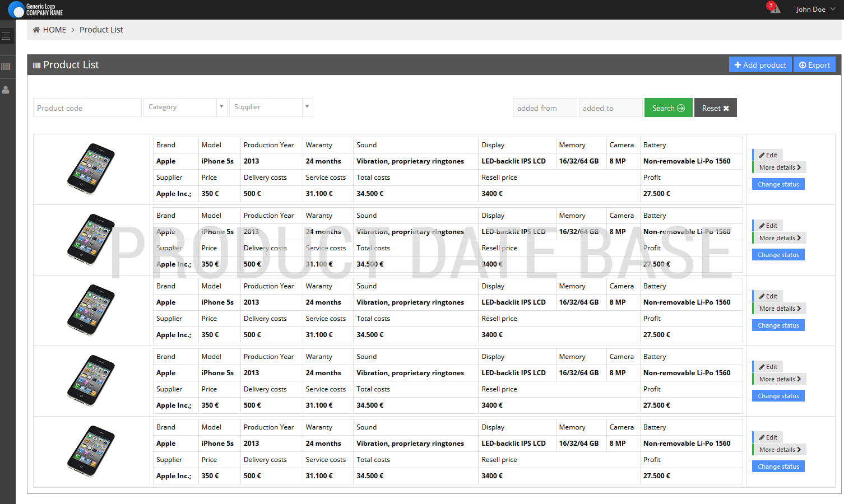Click the Product List breadcrumb
Image resolution: width=844 pixels, height=504 pixels.
point(101,30)
